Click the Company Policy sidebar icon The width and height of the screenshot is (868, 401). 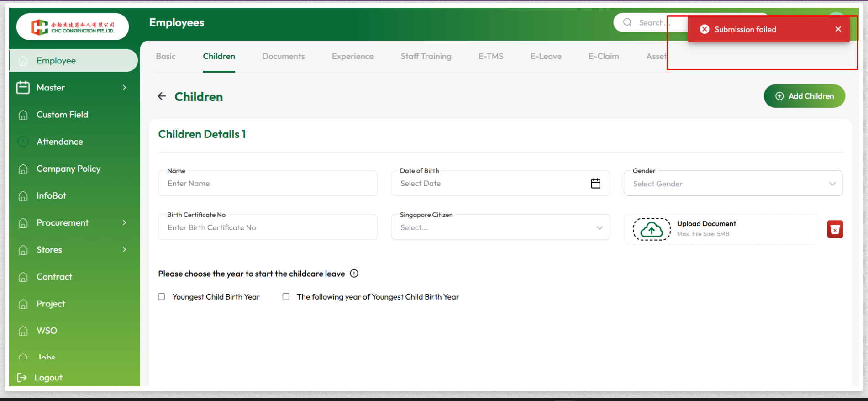coord(23,169)
